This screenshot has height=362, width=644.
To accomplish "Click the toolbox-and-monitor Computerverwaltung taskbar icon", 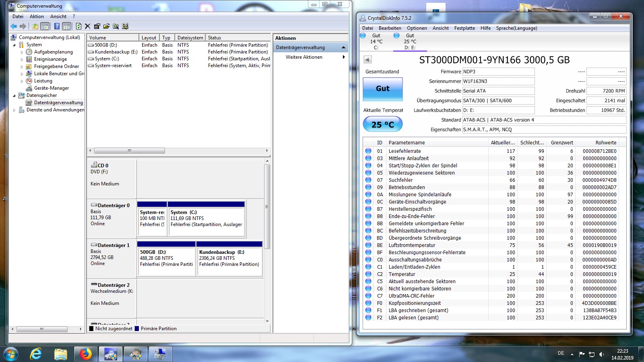I will click(x=160, y=354).
